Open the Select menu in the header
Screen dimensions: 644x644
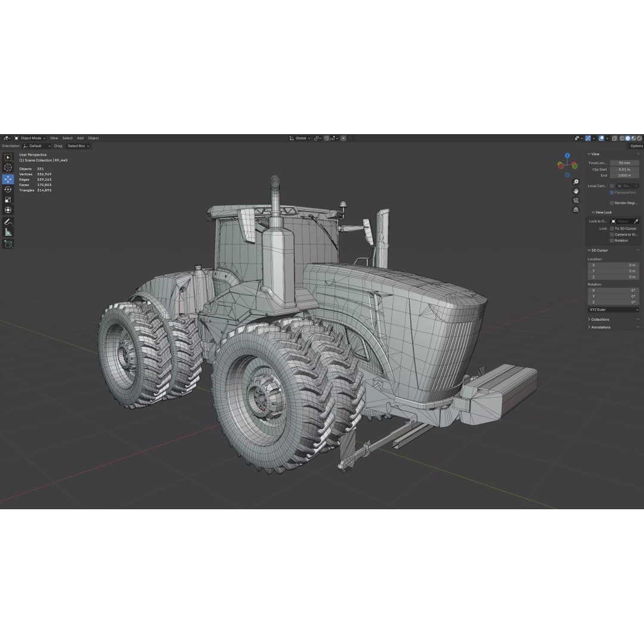click(x=67, y=138)
